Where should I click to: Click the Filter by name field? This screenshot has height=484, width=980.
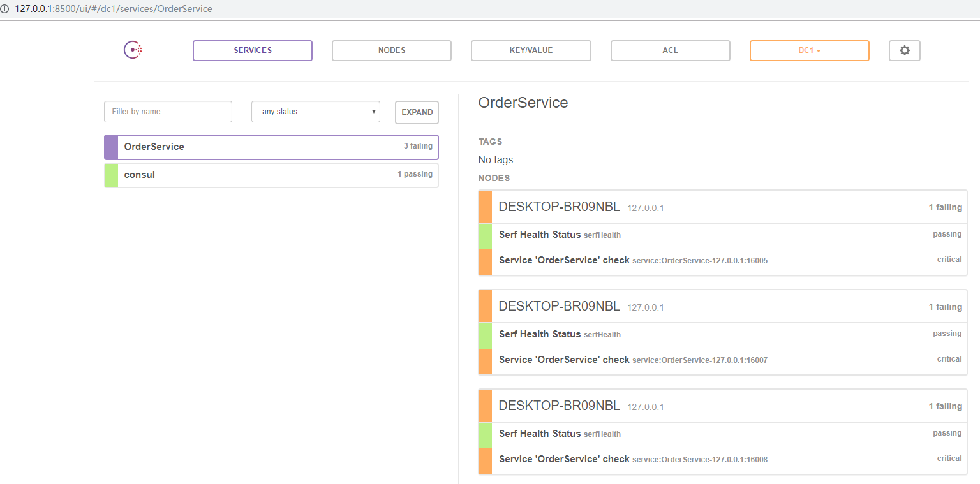point(168,112)
